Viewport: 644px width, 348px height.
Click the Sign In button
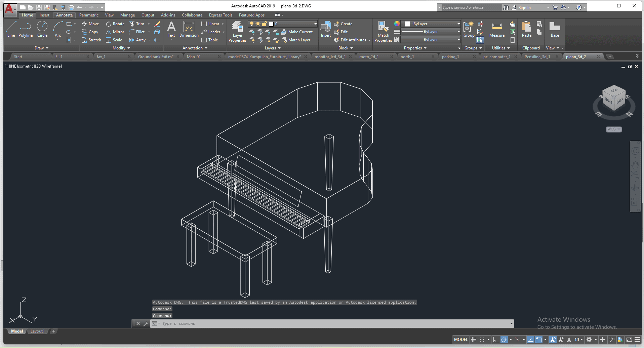coord(524,7)
